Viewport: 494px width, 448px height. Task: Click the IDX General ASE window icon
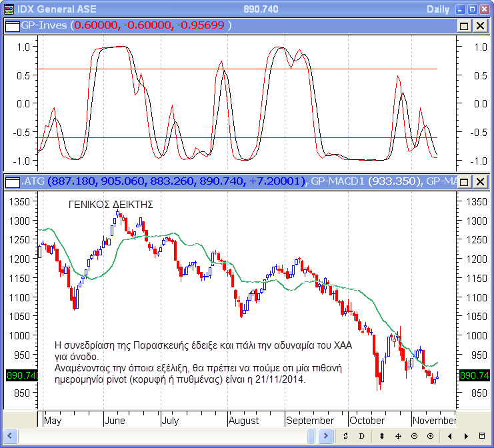point(7,9)
